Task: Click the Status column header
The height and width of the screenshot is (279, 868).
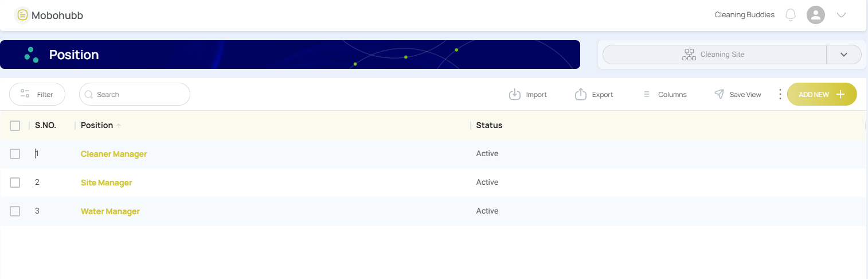Action: point(489,125)
